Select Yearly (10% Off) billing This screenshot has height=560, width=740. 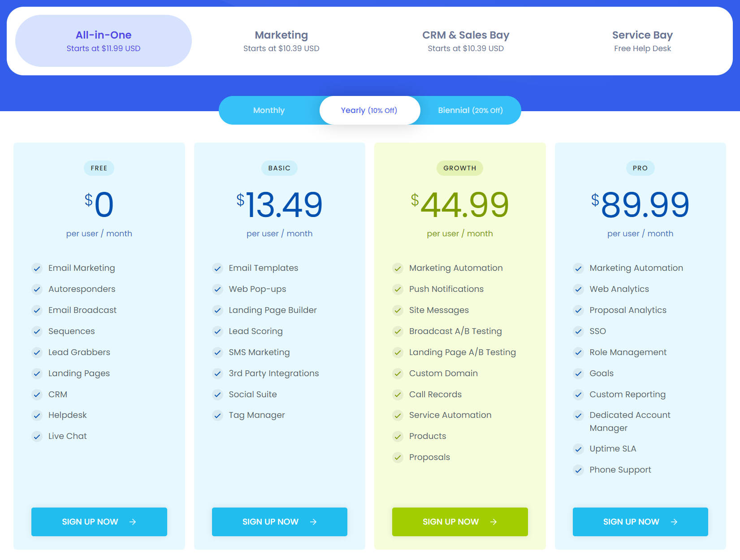(x=369, y=110)
